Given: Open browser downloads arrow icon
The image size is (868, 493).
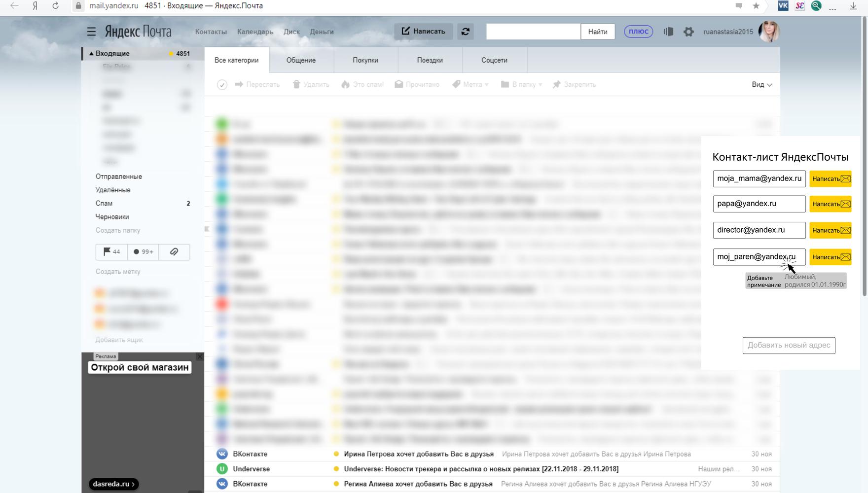Looking at the screenshot, I should point(853,6).
